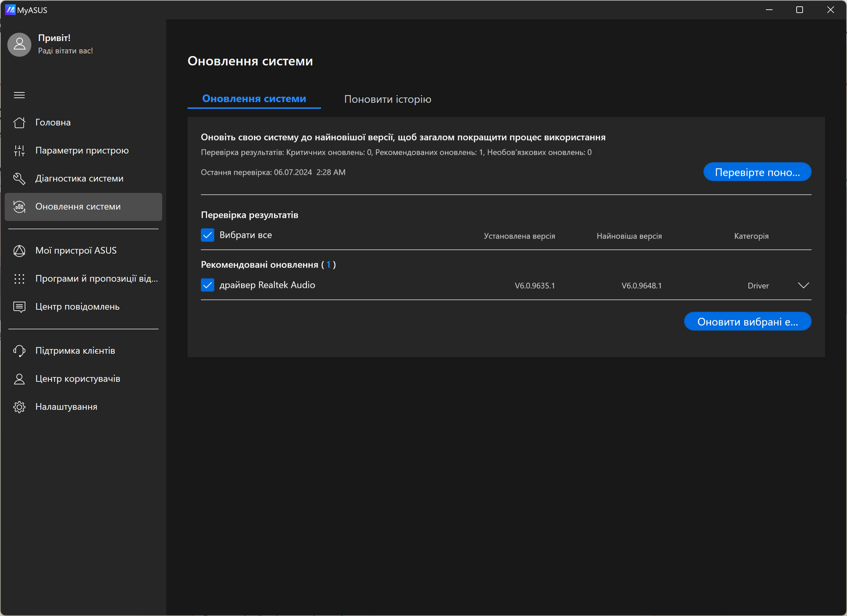This screenshot has width=847, height=616.
Task: Expand Realtek Audio driver details chevron
Action: [804, 286]
